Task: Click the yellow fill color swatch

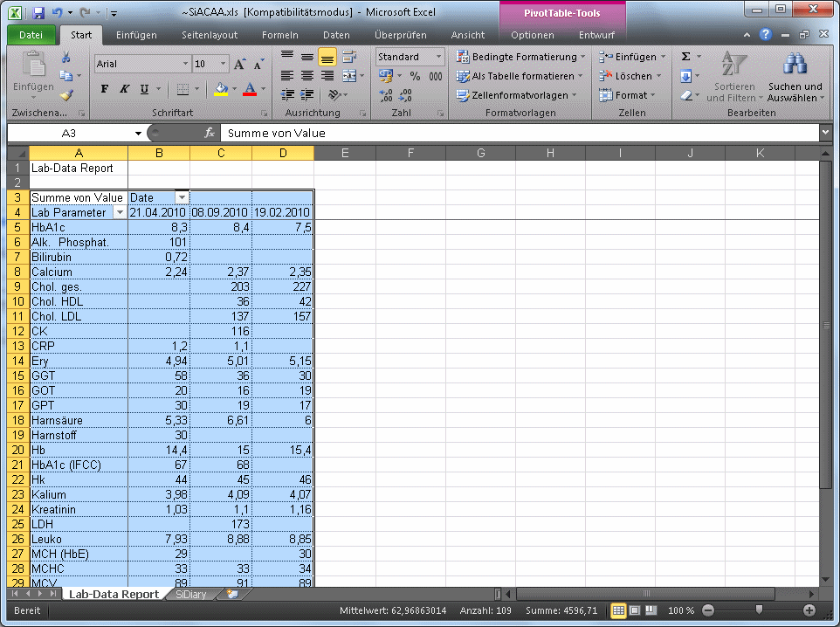Action: [221, 89]
